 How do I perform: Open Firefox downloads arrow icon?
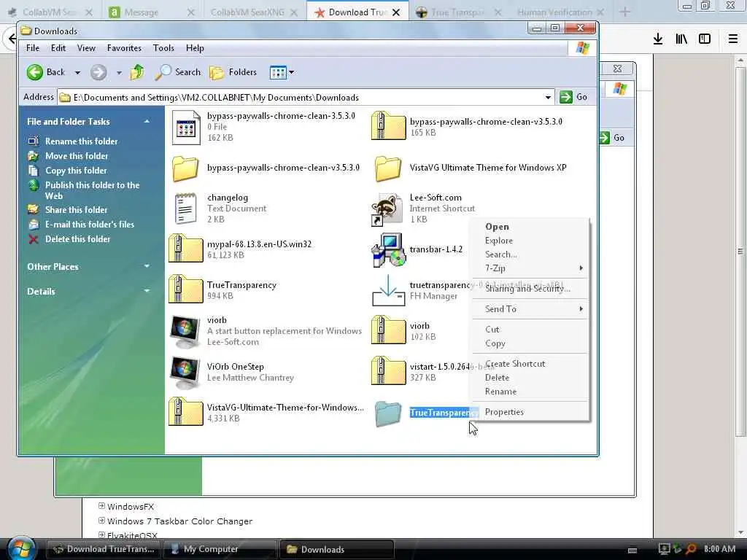pos(658,39)
